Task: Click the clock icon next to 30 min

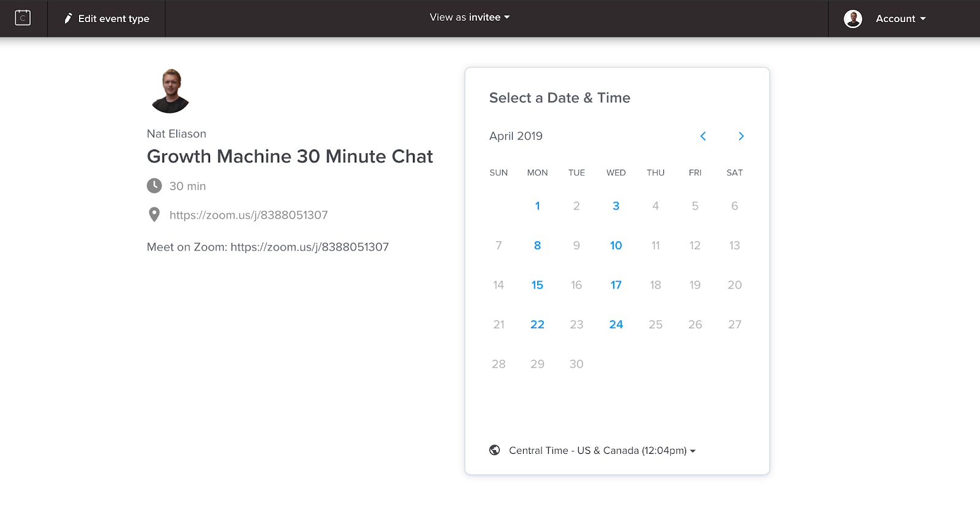Action: 154,186
